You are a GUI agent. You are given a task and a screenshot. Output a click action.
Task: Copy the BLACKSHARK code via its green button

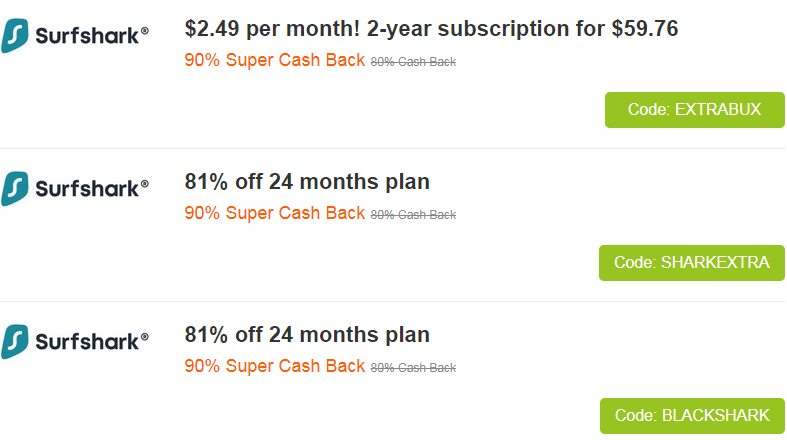click(691, 416)
